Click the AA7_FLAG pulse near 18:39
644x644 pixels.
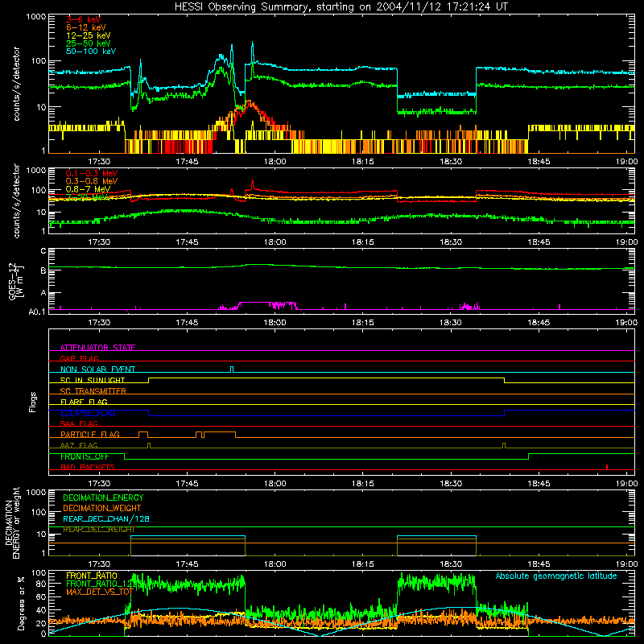(x=504, y=445)
